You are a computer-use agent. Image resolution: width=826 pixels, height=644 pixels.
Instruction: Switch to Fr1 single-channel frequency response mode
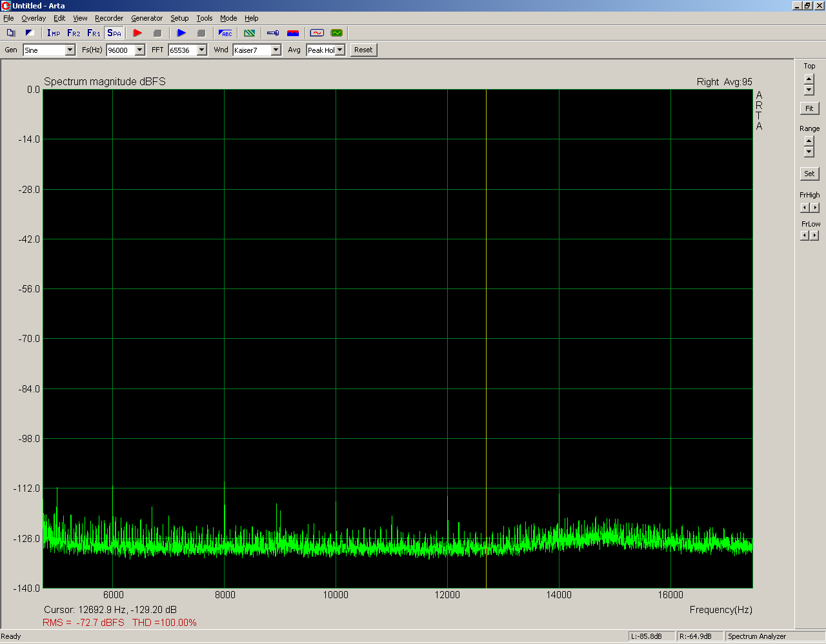coord(94,33)
